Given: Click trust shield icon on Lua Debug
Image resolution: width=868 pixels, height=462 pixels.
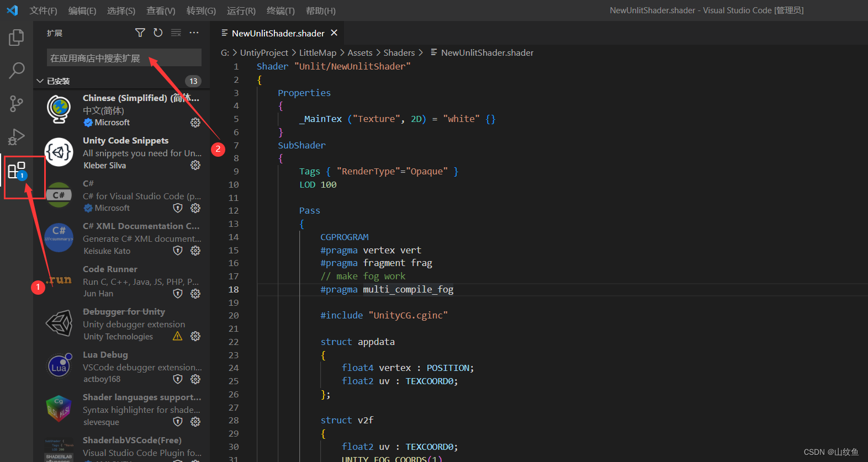Looking at the screenshot, I should point(178,379).
